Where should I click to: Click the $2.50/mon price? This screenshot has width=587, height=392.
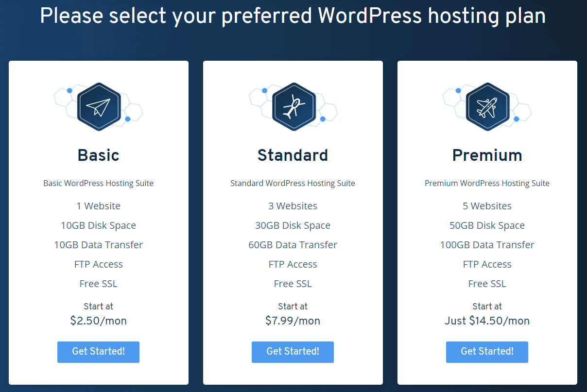98,321
